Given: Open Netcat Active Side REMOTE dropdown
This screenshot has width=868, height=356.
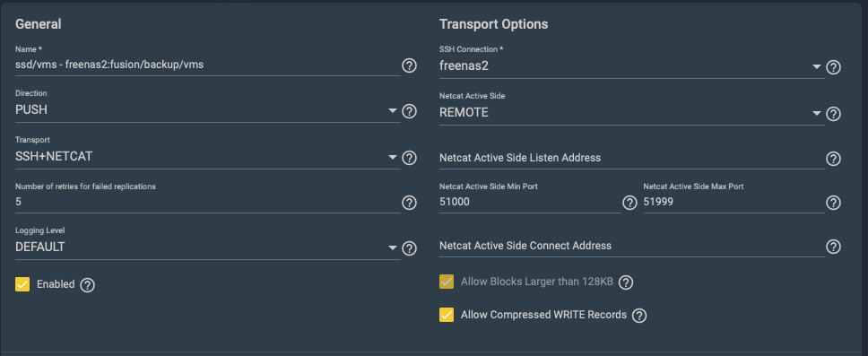Looking at the screenshot, I should pyautogui.click(x=631, y=112).
